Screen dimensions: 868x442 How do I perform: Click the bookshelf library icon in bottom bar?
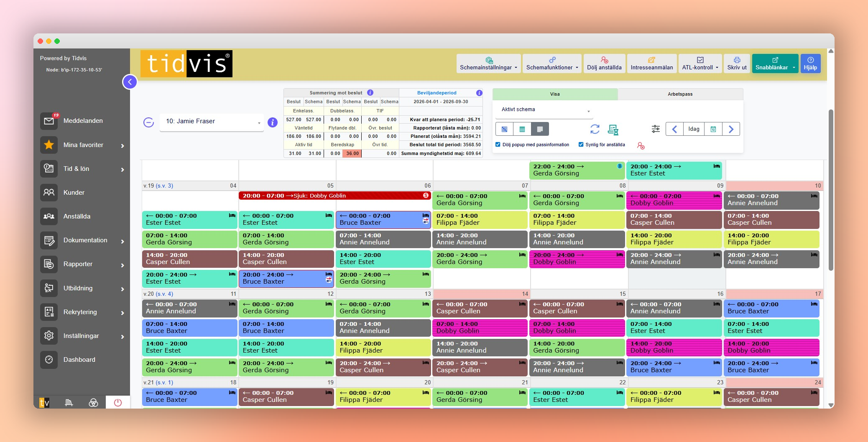69,402
